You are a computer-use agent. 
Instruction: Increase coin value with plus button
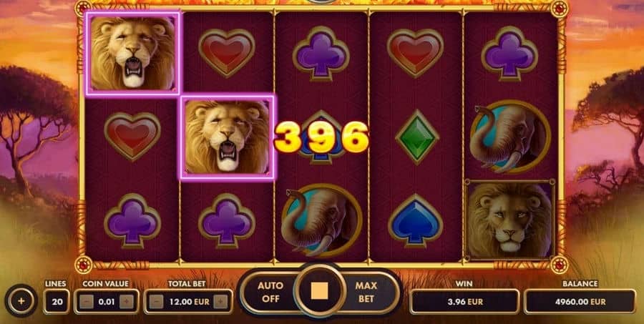126,302
